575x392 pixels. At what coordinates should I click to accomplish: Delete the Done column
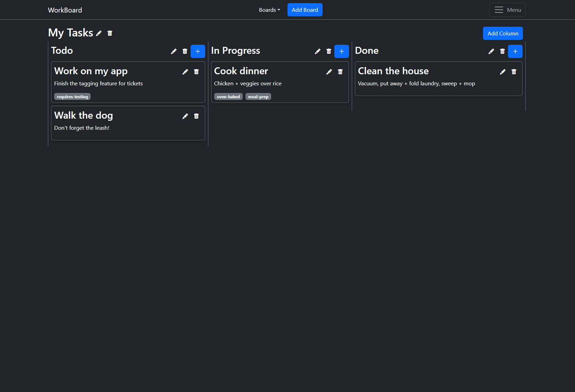click(502, 51)
